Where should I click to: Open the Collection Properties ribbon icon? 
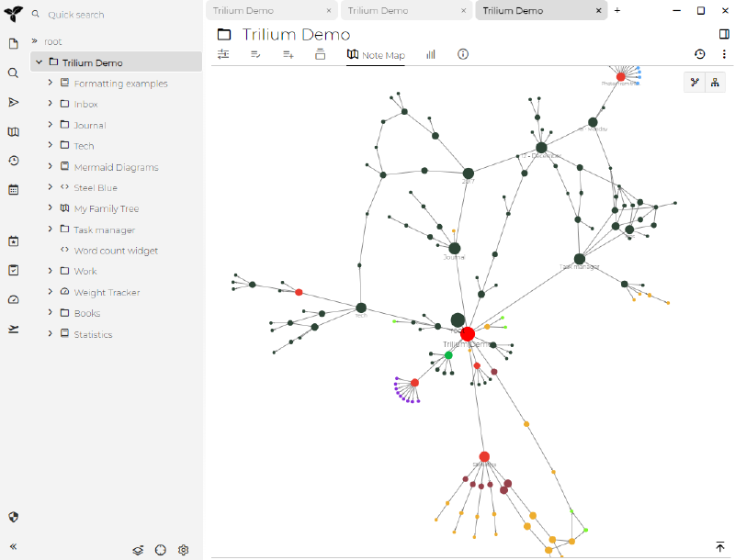pos(320,54)
